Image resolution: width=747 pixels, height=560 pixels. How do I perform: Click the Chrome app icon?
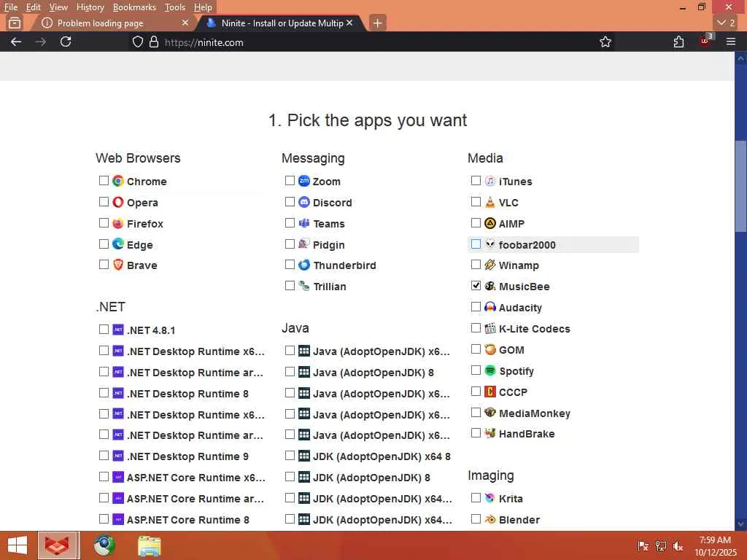pos(117,181)
